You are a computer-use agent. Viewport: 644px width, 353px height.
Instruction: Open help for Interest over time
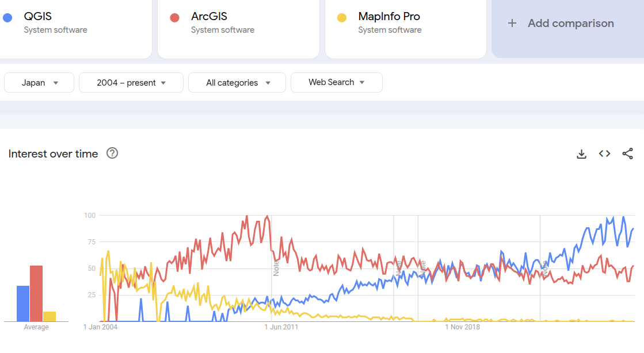pos(113,154)
